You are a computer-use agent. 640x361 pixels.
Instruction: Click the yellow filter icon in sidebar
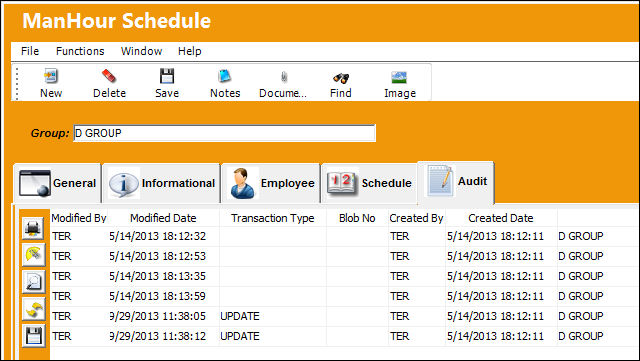pyautogui.click(x=33, y=255)
